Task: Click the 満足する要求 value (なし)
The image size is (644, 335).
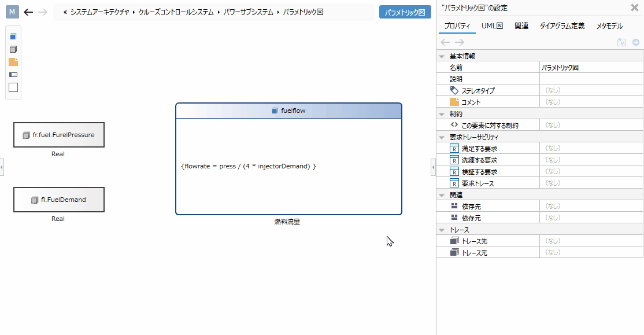Action: pos(553,148)
